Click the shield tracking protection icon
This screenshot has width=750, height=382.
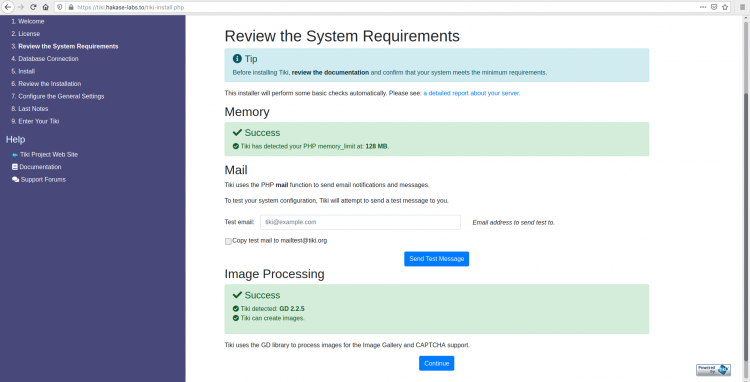click(x=60, y=7)
